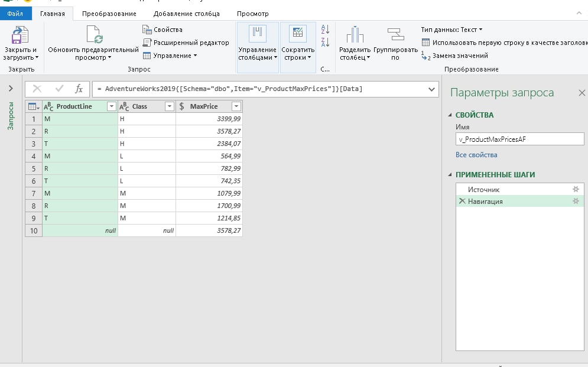
Task: Open Свойства from the ribbon
Action: 163,30
